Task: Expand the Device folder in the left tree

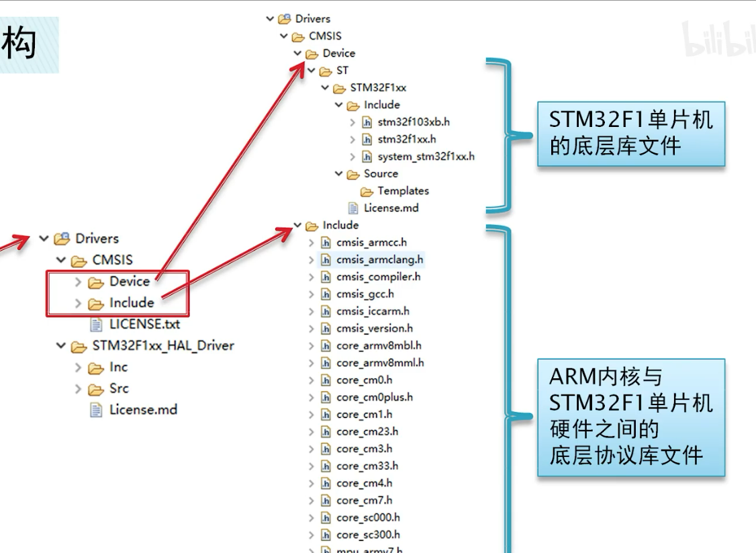Action: [x=78, y=282]
